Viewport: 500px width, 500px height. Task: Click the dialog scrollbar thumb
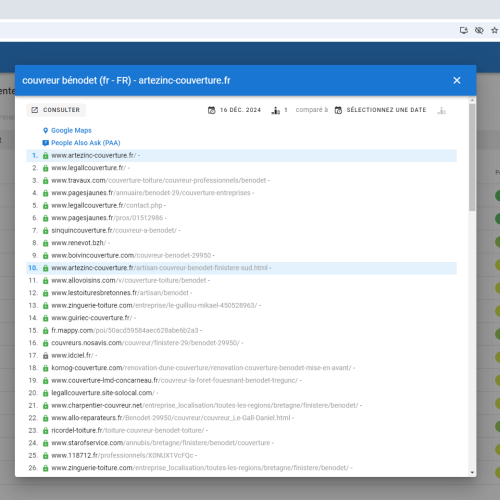pyautogui.click(x=472, y=157)
